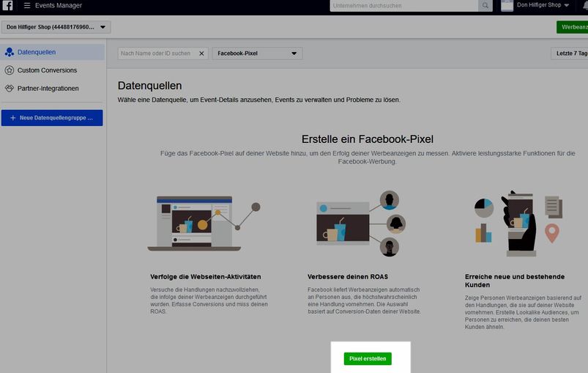This screenshot has height=373, width=588.
Task: Open the Letzte 7 Tage date range
Action: click(569, 53)
